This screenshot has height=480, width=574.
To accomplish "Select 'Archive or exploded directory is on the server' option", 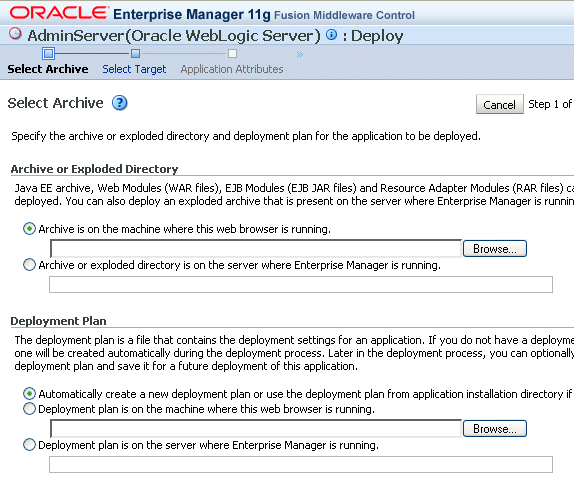I will pos(29,265).
